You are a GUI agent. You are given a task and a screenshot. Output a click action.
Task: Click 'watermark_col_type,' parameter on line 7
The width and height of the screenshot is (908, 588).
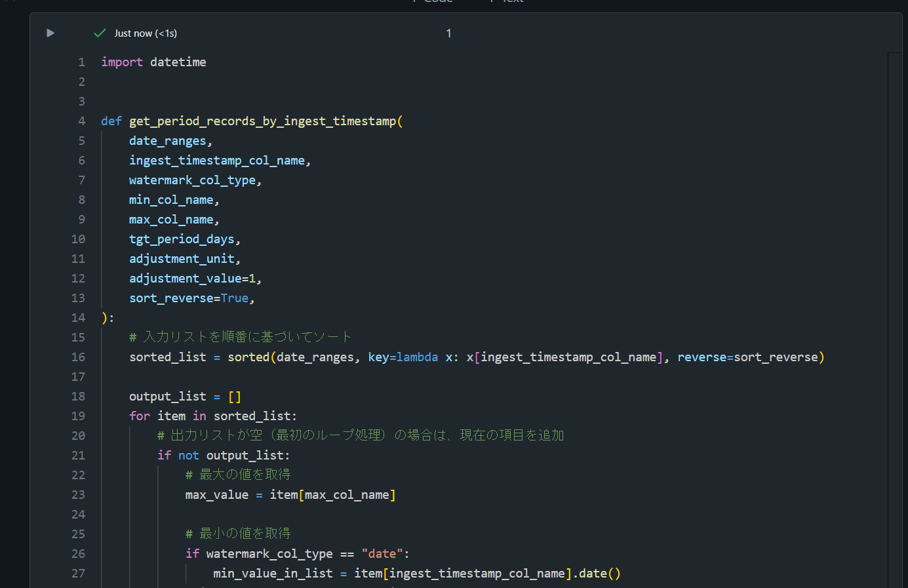195,180
